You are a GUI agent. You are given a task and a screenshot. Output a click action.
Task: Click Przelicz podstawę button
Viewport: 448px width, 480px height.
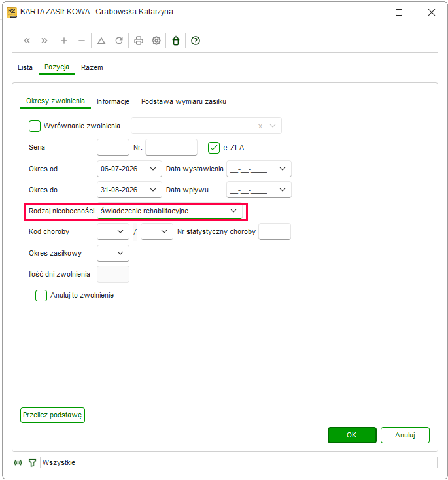click(52, 415)
